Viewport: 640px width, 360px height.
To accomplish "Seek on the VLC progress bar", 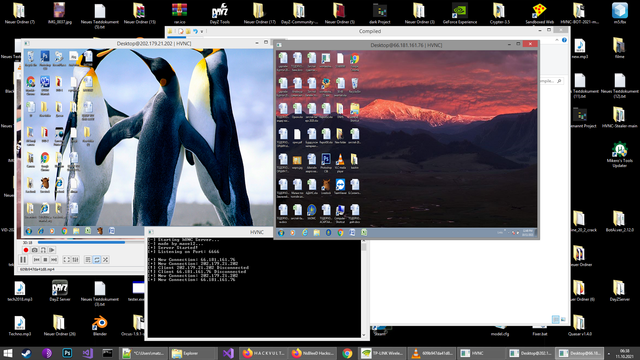I will pos(91,242).
